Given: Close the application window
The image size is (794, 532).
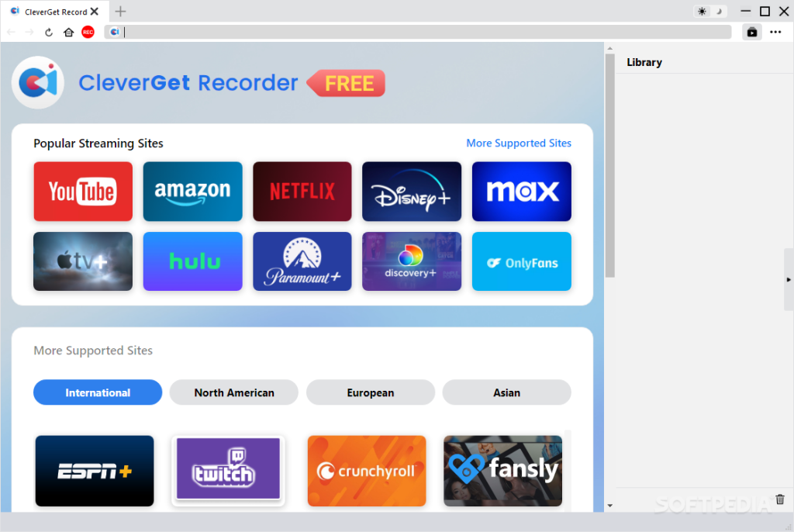Looking at the screenshot, I should pos(784,11).
